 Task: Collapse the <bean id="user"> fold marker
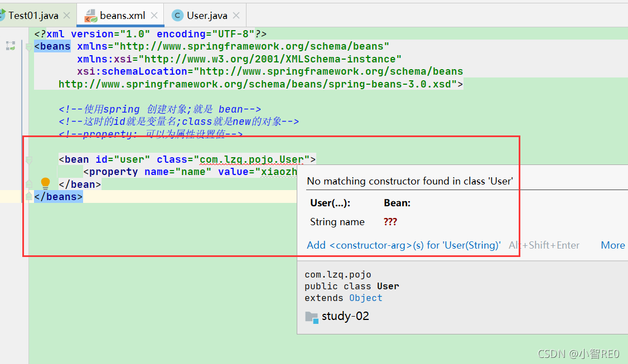click(x=29, y=160)
